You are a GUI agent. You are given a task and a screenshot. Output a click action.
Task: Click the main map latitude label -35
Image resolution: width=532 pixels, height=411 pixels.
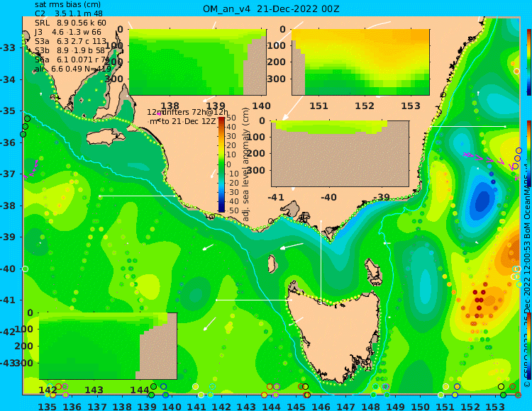click(x=8, y=111)
